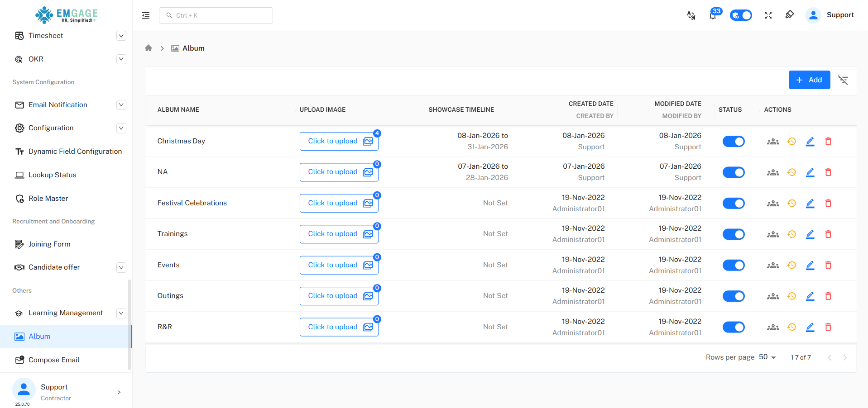Click to upload image for R&R
This screenshot has width=868, height=408.
tap(339, 327)
